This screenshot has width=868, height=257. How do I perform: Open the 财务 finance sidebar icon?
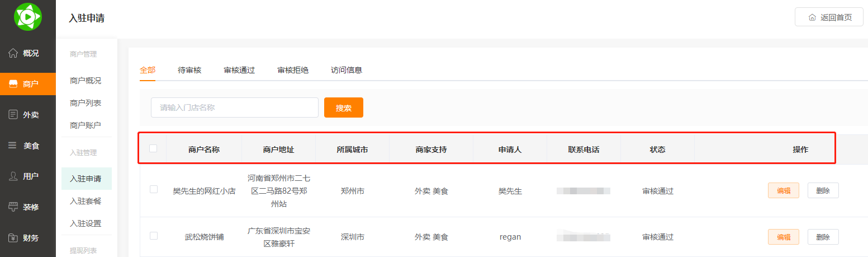tap(13, 238)
